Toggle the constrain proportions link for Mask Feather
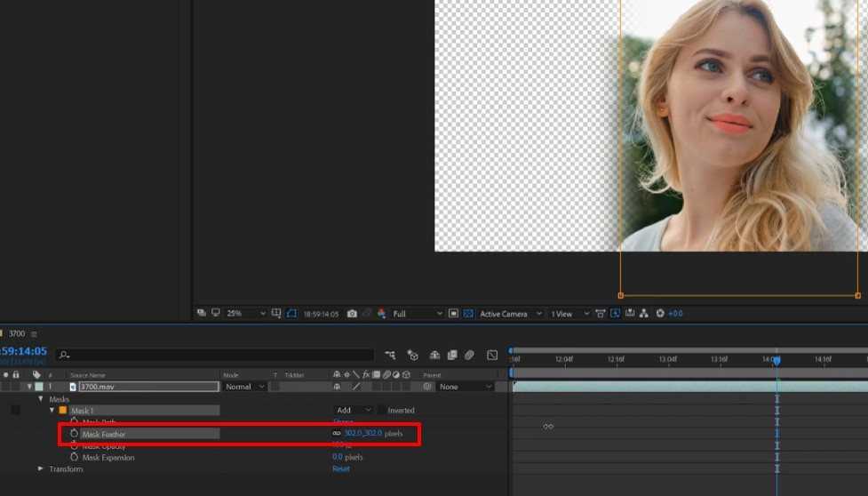Image resolution: width=868 pixels, height=496 pixels. (337, 434)
